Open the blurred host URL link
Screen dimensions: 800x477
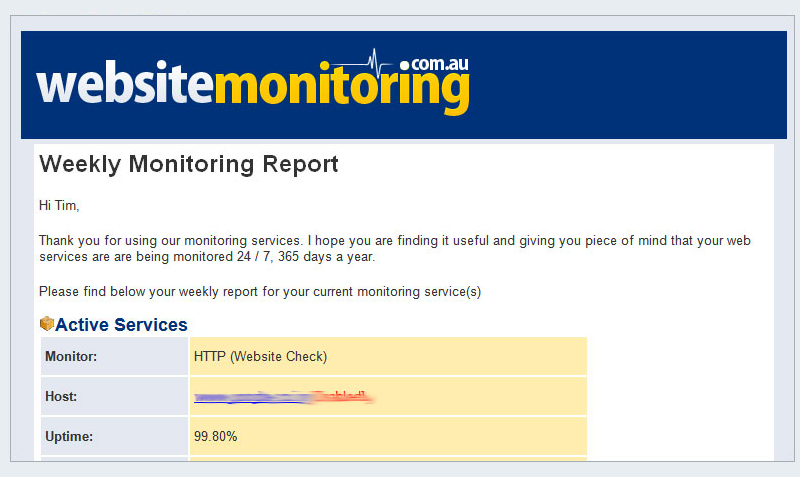tap(284, 397)
